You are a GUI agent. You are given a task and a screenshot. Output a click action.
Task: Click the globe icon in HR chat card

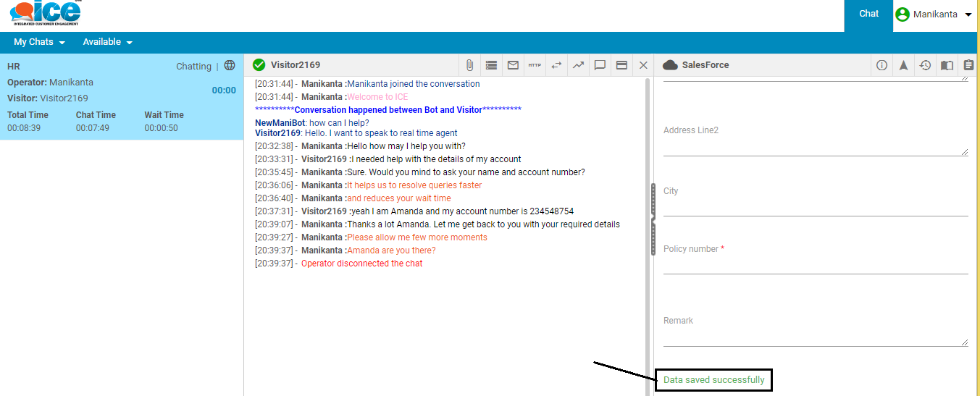click(x=230, y=66)
